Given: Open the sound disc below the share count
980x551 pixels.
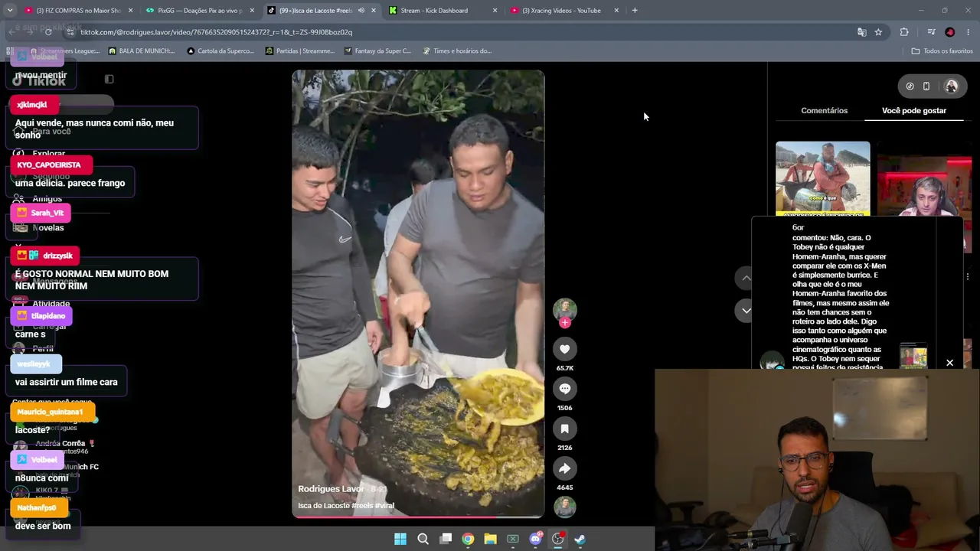Looking at the screenshot, I should pyautogui.click(x=565, y=507).
